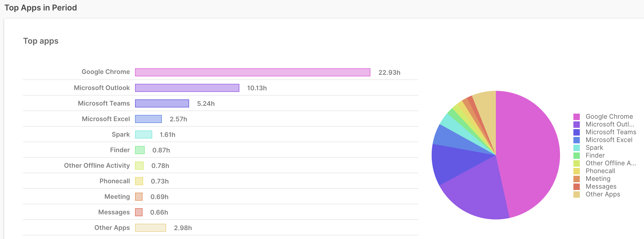This screenshot has width=644, height=239.
Task: Click the Microsoft Outlook purple bar
Action: pyautogui.click(x=187, y=88)
